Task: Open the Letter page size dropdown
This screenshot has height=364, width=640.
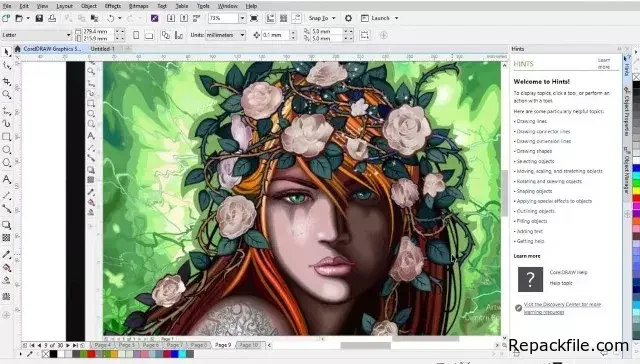Action: (x=68, y=35)
